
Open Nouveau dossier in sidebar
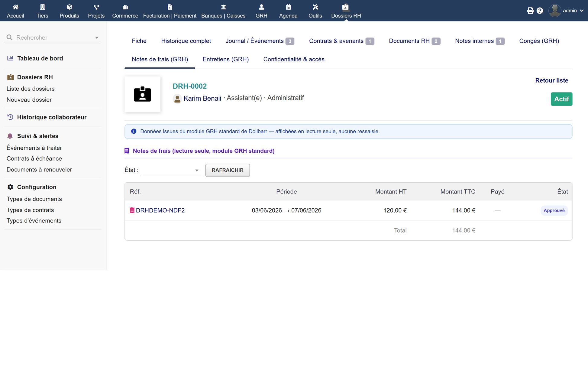29,99
